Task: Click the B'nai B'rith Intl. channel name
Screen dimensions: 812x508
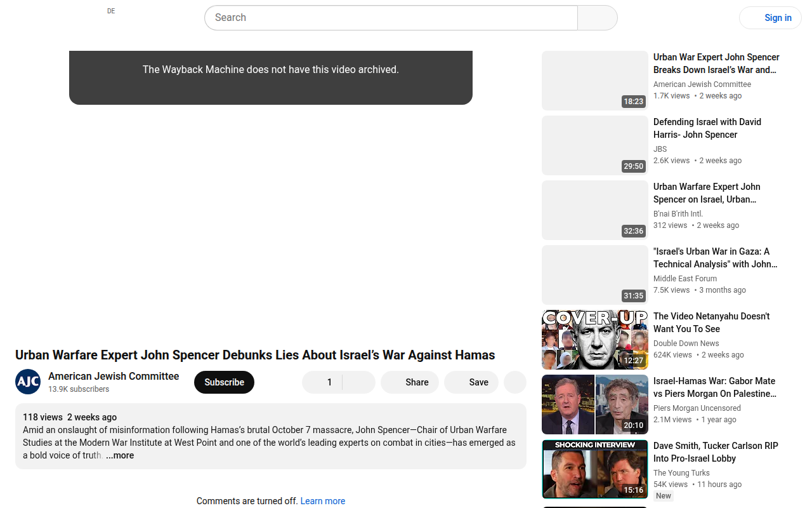Action: click(x=678, y=214)
